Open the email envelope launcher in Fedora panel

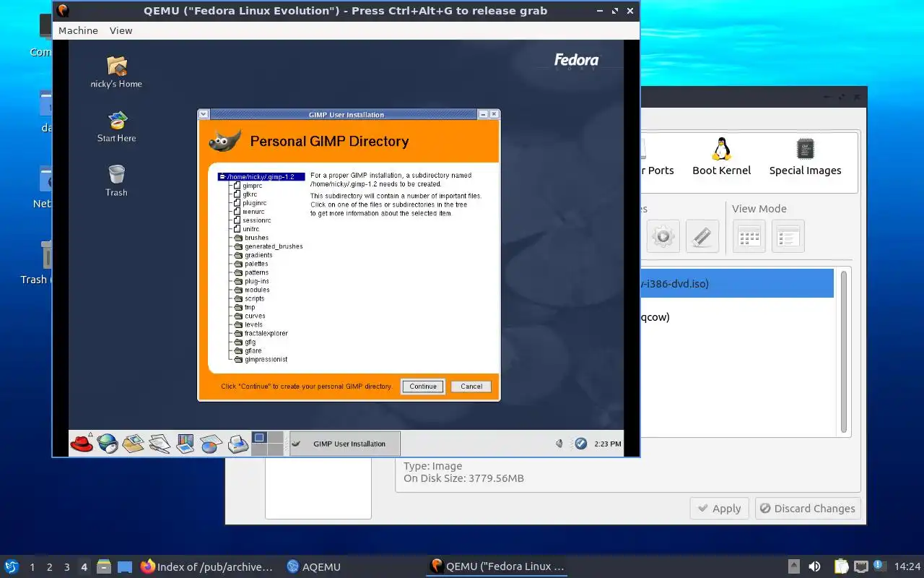(133, 444)
